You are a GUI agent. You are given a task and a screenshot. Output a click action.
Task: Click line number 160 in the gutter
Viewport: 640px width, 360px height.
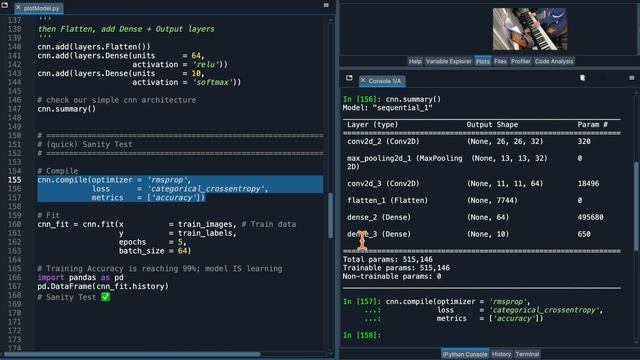point(14,224)
